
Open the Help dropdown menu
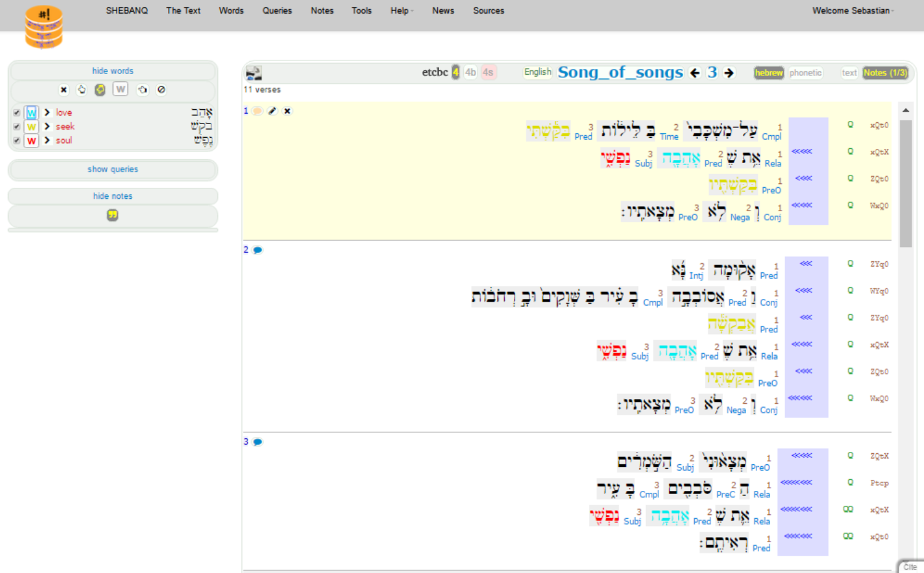(401, 10)
